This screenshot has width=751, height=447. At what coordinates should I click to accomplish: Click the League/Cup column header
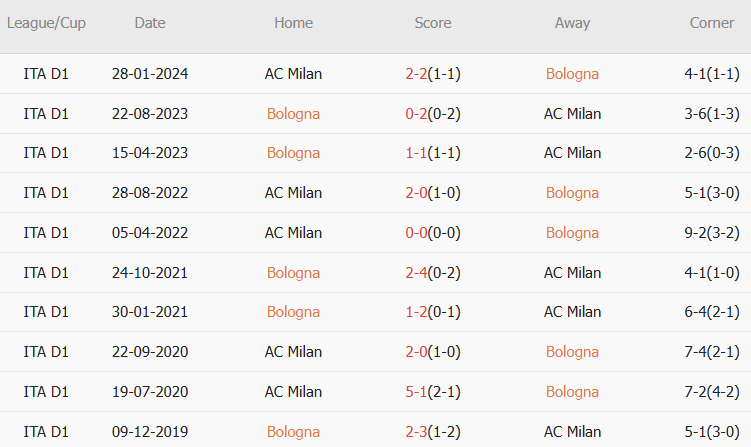46,23
